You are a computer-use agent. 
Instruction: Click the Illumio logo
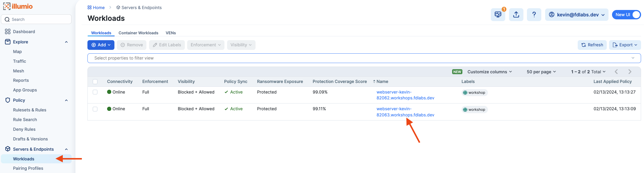point(18,6)
